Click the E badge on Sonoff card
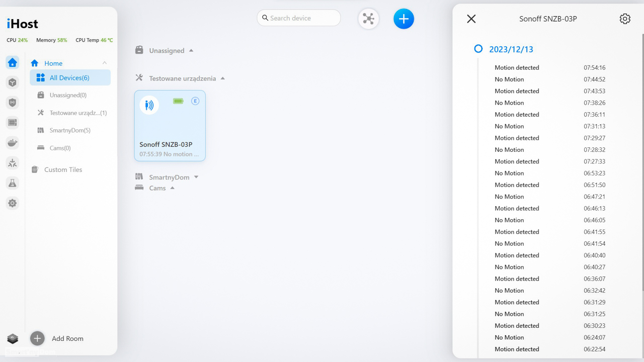Image resolution: width=644 pixels, height=362 pixels. pyautogui.click(x=195, y=101)
